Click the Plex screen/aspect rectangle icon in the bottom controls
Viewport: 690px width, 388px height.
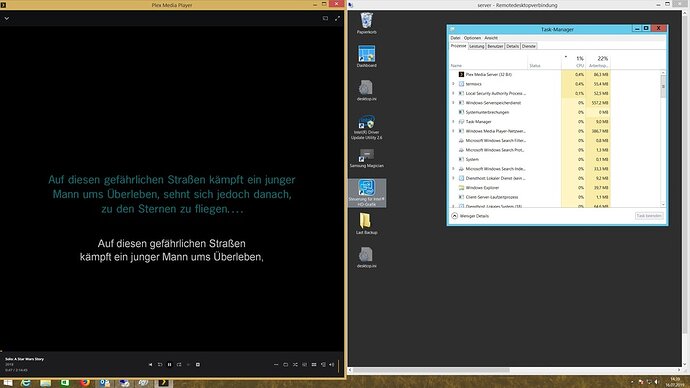pos(286,365)
